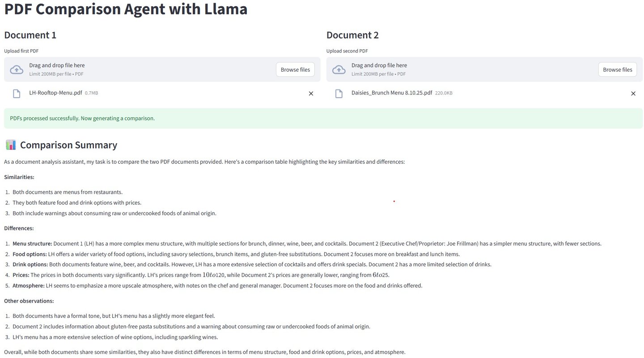644x358 pixels.
Task: Select the LH-Rooftop-Menu.pdf file name
Action: (x=55, y=93)
